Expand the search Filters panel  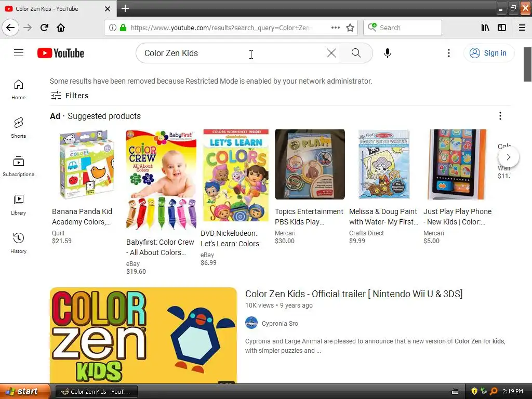click(70, 96)
